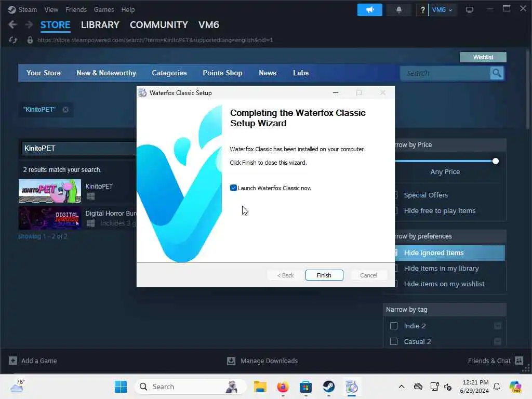532x399 pixels.
Task: Open Digital Horror Bundle thumbnail
Action: [x=50, y=218]
